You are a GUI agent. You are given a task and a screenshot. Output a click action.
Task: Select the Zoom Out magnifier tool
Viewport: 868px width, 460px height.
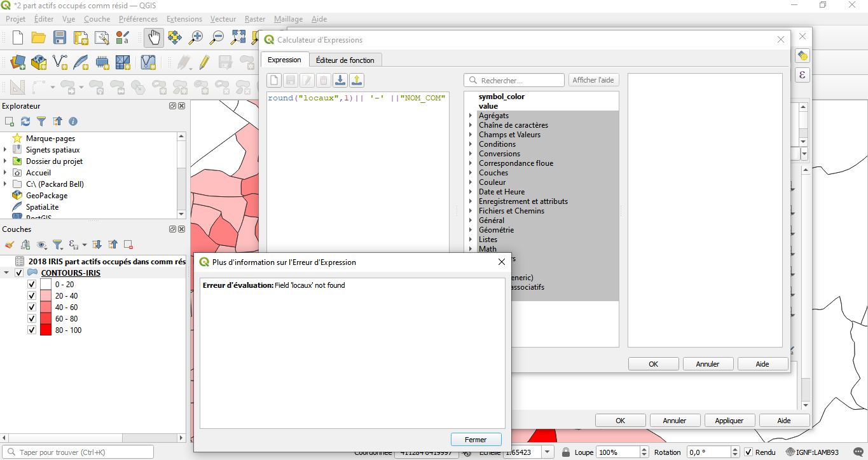[217, 37]
